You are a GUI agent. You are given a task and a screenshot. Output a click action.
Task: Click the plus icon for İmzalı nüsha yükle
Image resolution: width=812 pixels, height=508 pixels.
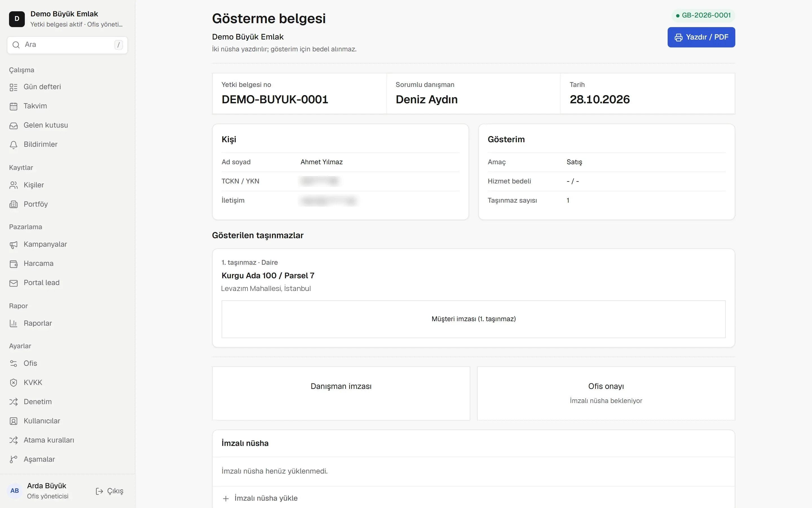tap(226, 499)
